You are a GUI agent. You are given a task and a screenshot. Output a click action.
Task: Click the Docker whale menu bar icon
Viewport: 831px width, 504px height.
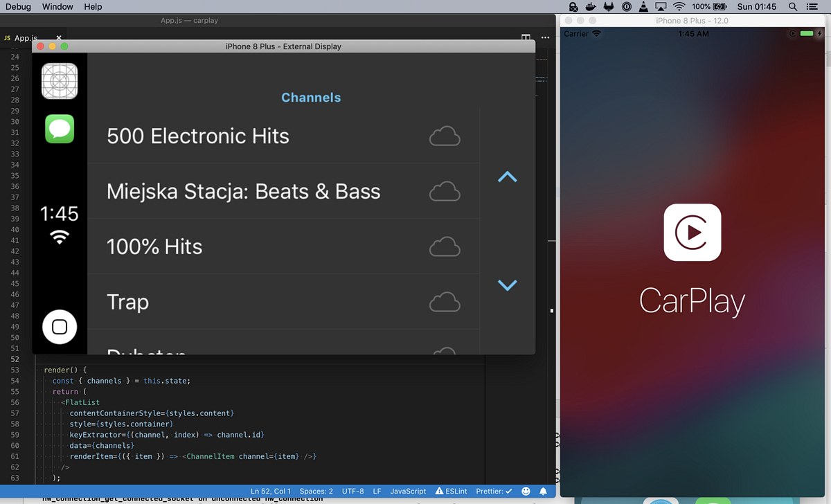(589, 6)
